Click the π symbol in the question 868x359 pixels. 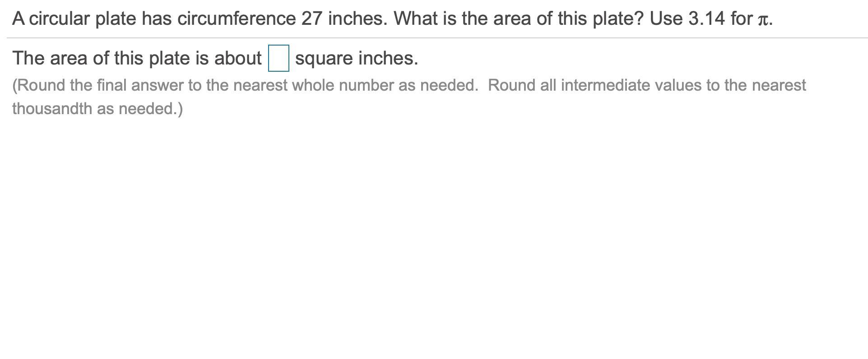[762, 20]
